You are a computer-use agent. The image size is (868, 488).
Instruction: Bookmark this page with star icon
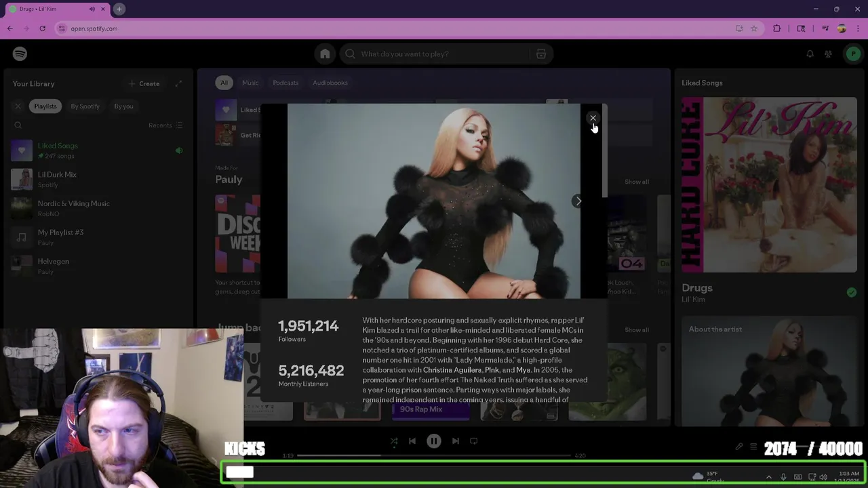[754, 28]
